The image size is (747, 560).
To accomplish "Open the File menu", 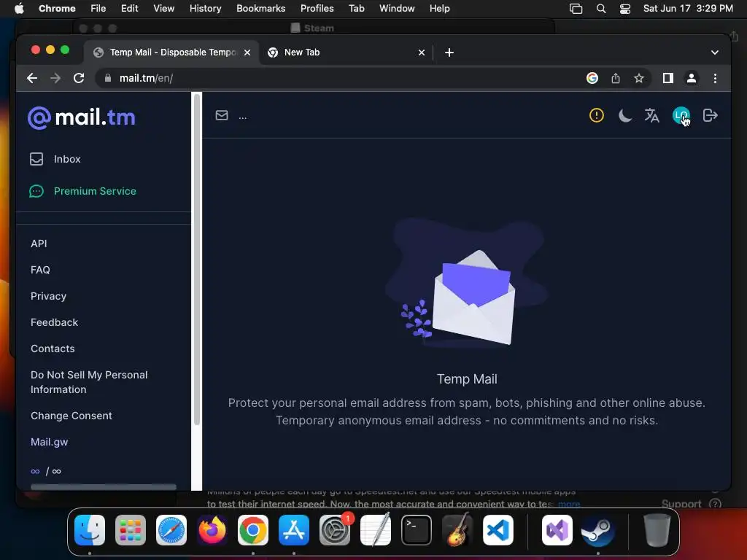I will point(98,9).
